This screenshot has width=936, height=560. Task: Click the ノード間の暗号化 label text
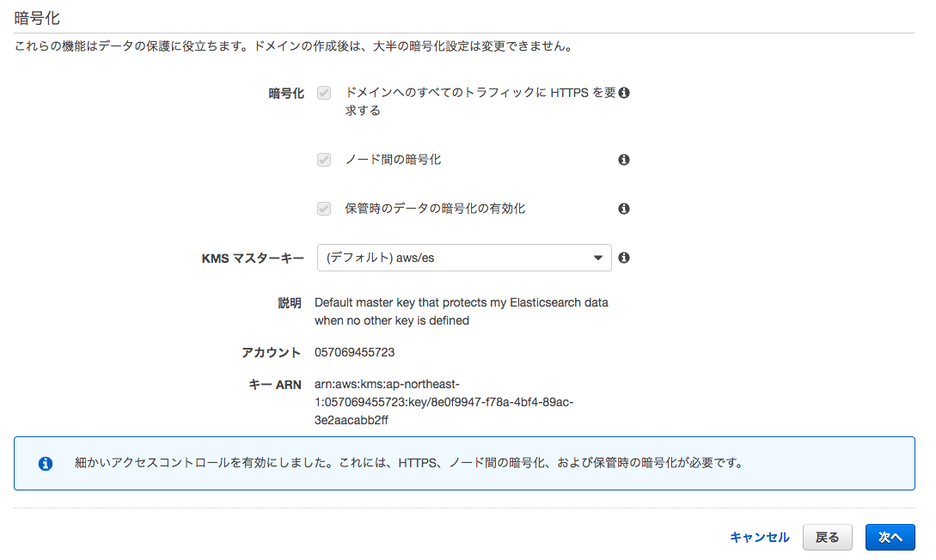click(393, 160)
